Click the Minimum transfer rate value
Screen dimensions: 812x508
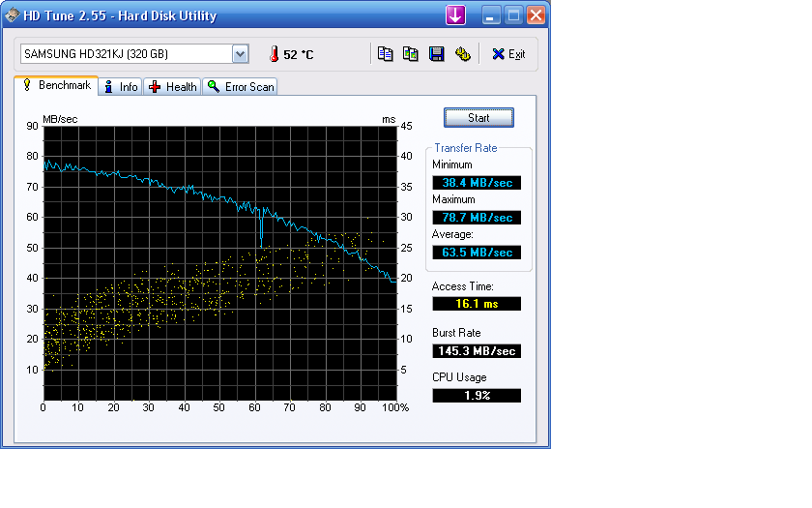477,183
